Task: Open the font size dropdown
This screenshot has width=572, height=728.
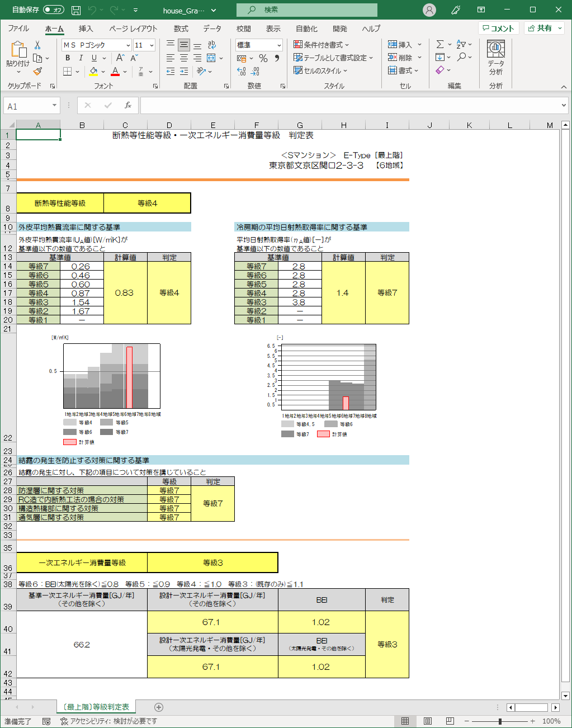Action: tap(152, 45)
